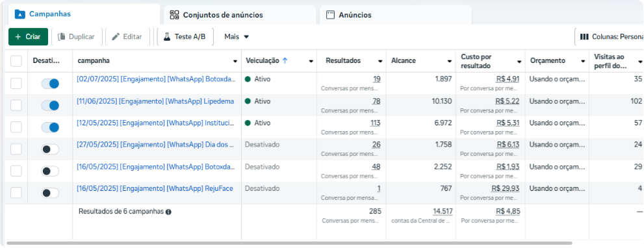The height and width of the screenshot is (248, 644).
Task: Click the Veiculação sort arrow icon
Action: (285, 60)
